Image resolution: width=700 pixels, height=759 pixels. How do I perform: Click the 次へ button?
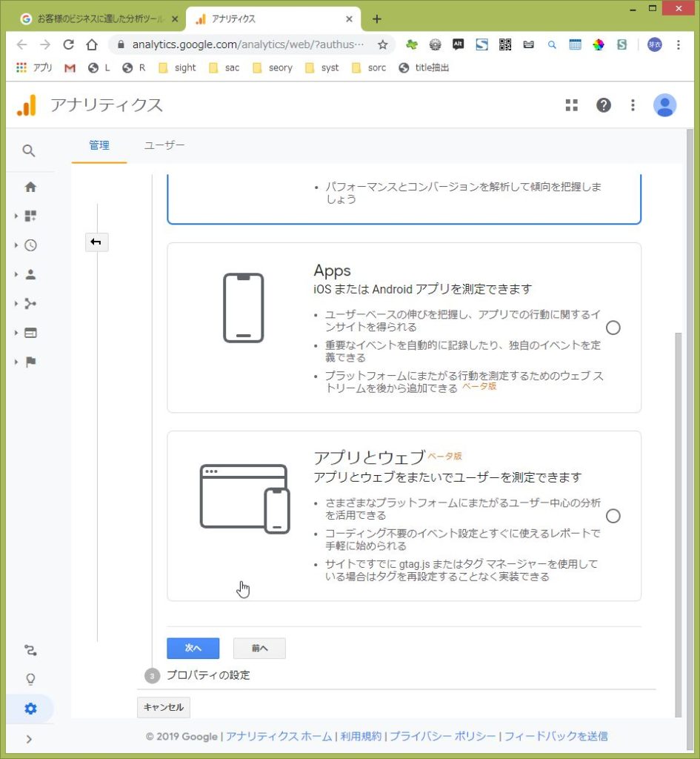[x=193, y=648]
